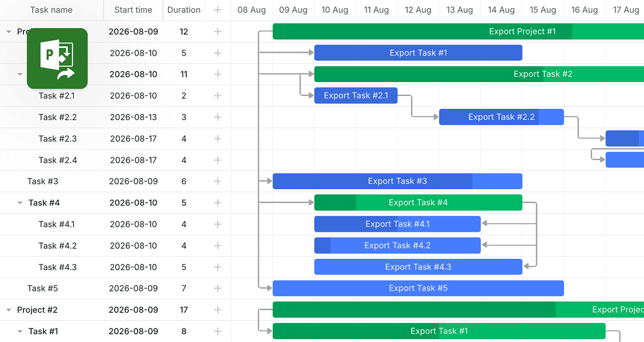Add subtask in Task #4.2 row
644x342 pixels.
[218, 245]
